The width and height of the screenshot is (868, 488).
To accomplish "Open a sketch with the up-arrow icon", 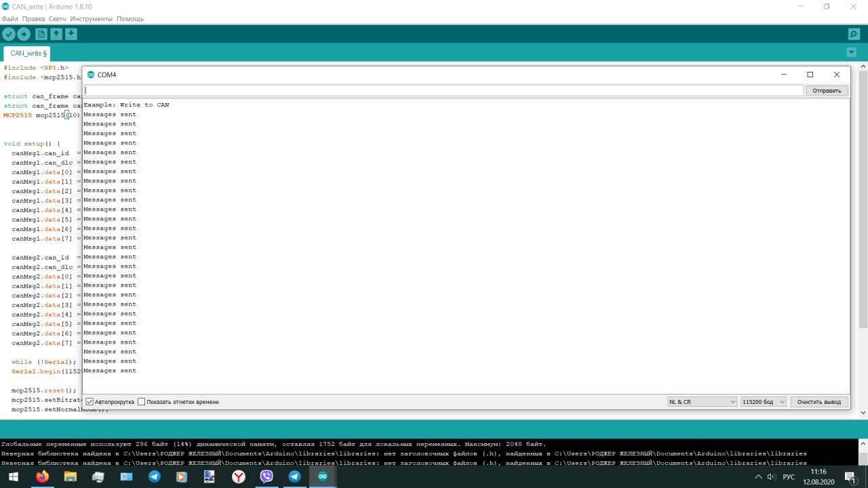I will (x=56, y=34).
